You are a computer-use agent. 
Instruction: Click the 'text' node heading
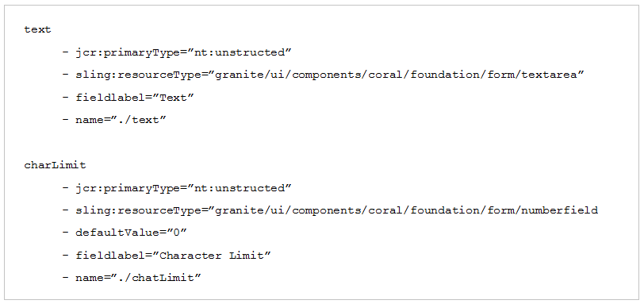(x=37, y=29)
